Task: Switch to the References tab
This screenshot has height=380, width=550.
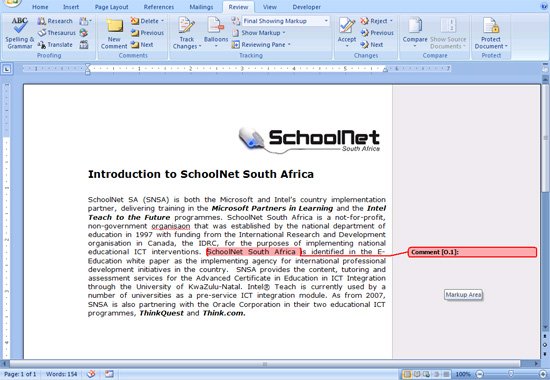Action: [159, 7]
